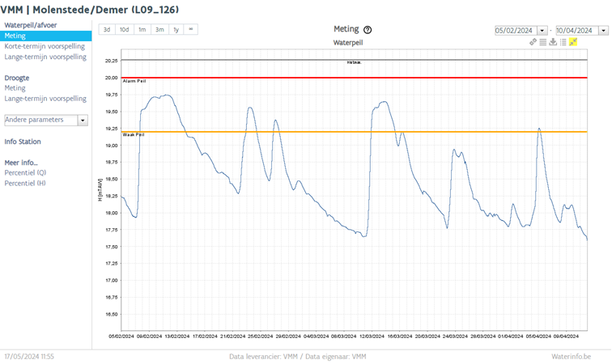
Task: Open Korte-termijn voorspelling under Waterpeil/afvoer
Action: click(45, 46)
